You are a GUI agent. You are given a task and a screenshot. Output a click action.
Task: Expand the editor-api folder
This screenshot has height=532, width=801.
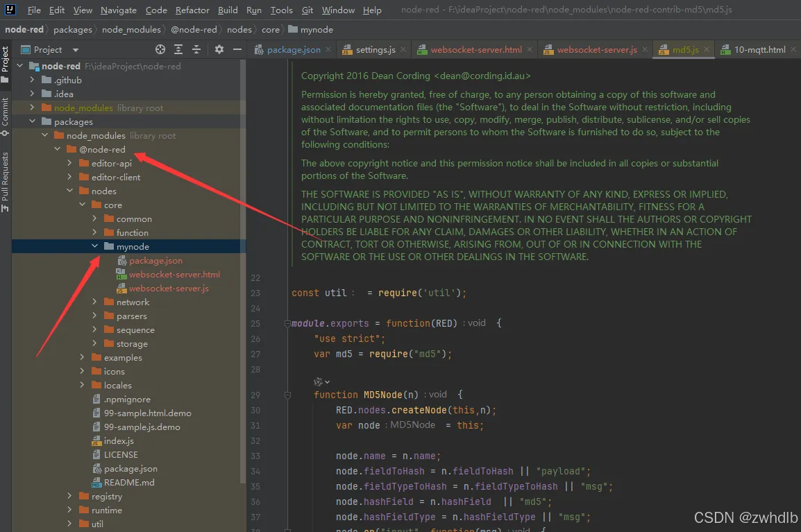69,163
